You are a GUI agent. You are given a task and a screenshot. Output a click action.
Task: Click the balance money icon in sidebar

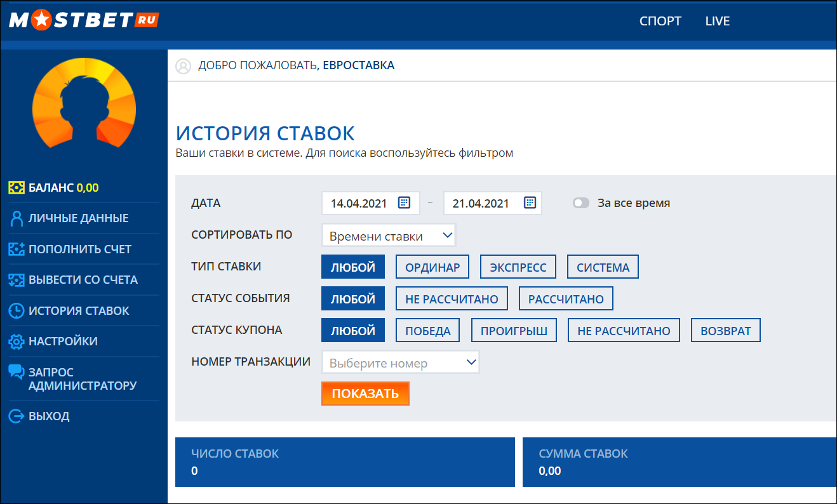17,187
